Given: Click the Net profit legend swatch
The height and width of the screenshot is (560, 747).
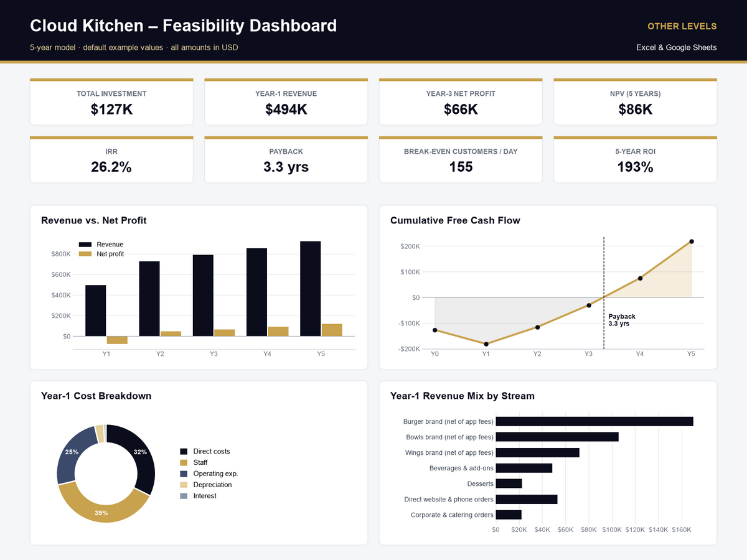Looking at the screenshot, I should click(85, 254).
